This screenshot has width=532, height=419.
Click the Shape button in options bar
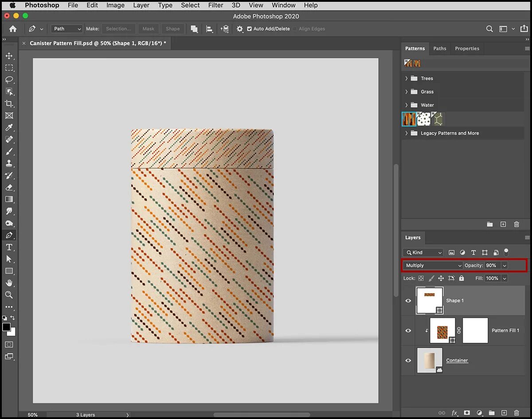point(172,29)
